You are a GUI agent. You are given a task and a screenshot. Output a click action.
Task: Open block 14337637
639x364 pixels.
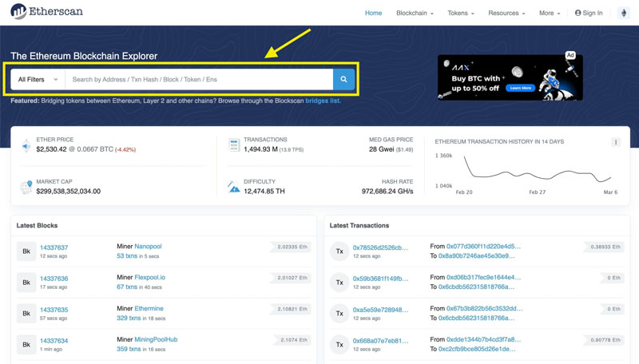coord(54,247)
